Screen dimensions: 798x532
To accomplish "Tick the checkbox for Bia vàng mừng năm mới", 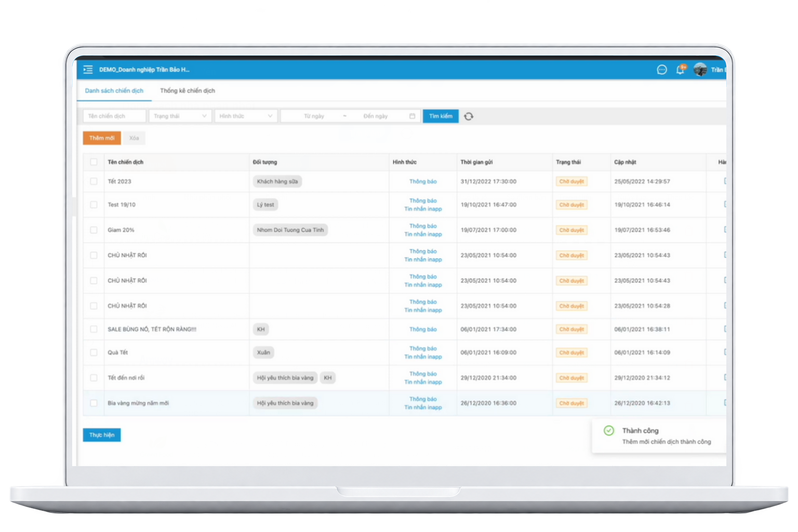I will pos(94,403).
